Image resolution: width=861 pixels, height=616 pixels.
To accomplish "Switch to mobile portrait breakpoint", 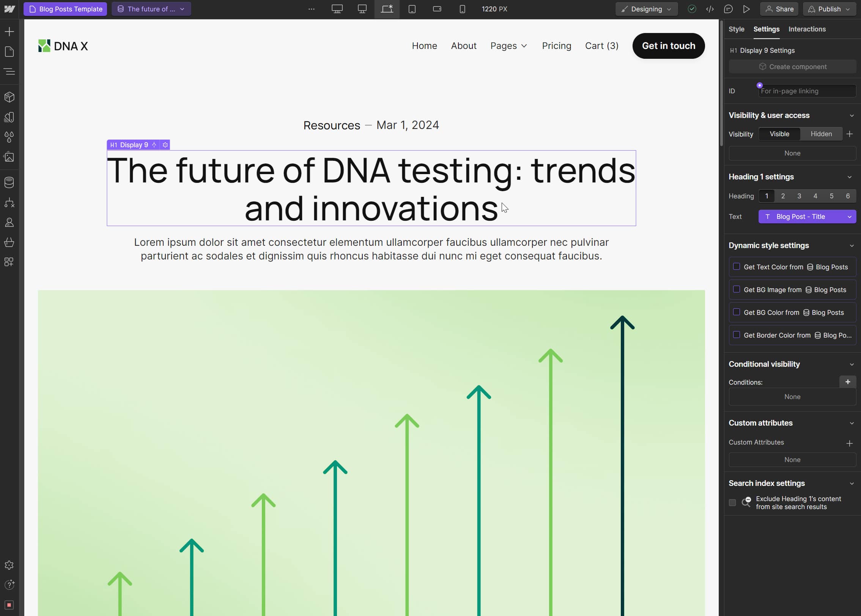I will click(x=462, y=9).
